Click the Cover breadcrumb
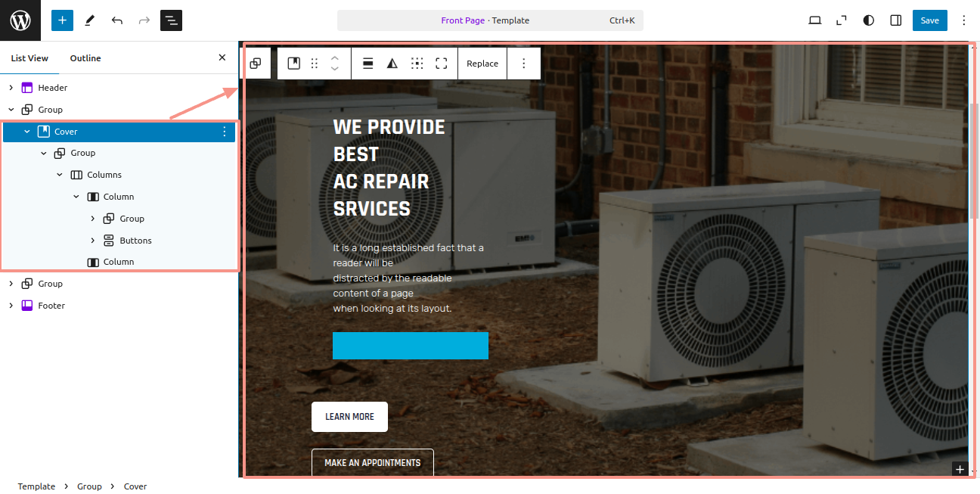 click(135, 486)
